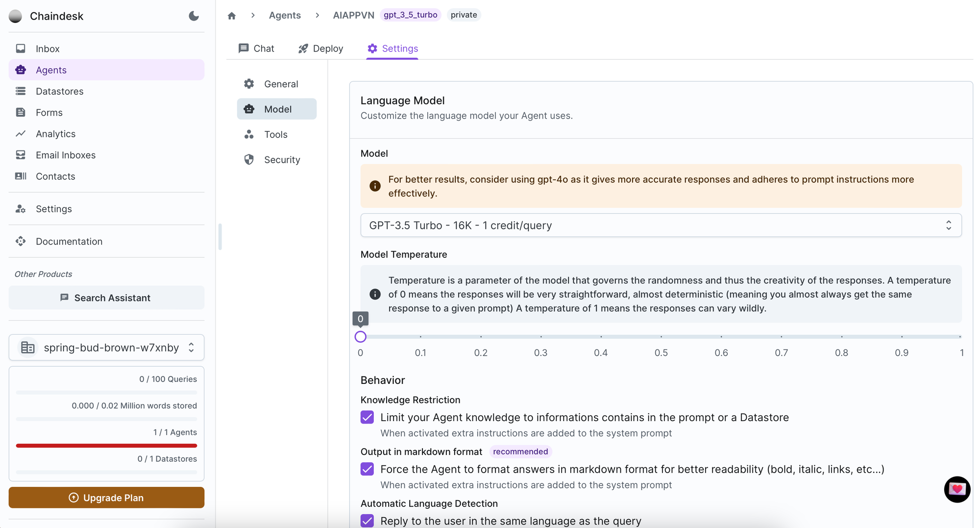
Task: Click the workspace building icon
Action: tap(28, 348)
